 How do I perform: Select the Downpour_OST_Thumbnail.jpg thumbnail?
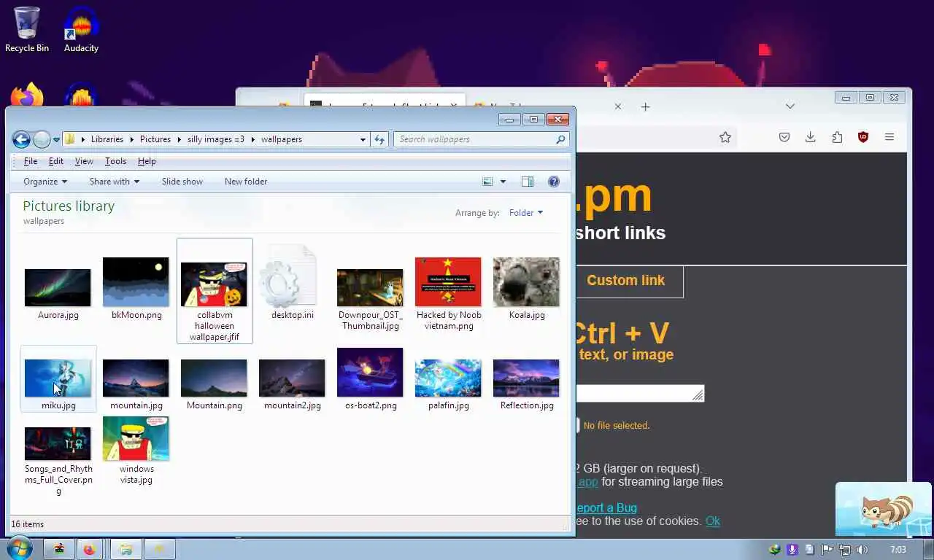[x=370, y=288]
